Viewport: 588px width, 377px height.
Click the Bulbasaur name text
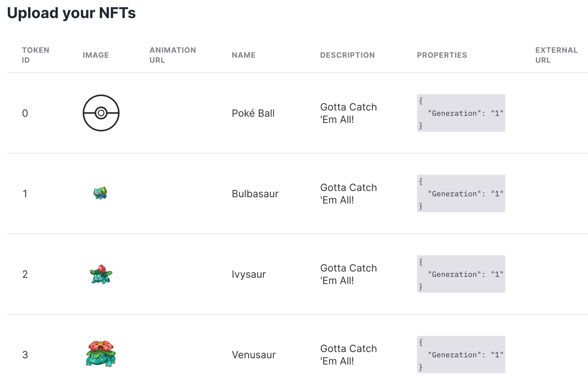click(255, 193)
